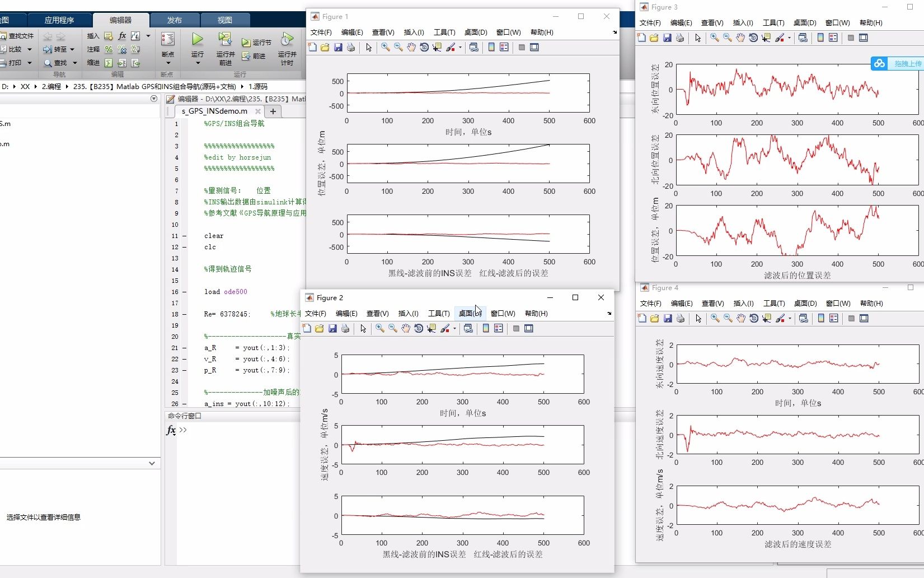Toggle data brushing in Figure 1
The image size is (924, 578).
451,48
